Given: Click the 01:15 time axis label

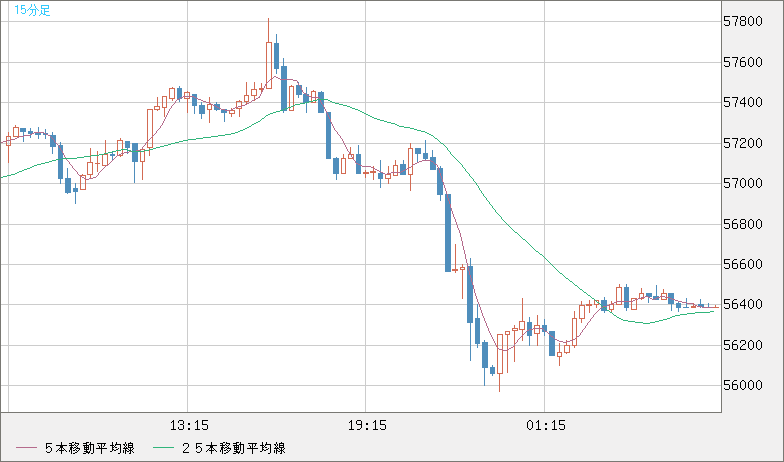Looking at the screenshot, I should point(546,426).
